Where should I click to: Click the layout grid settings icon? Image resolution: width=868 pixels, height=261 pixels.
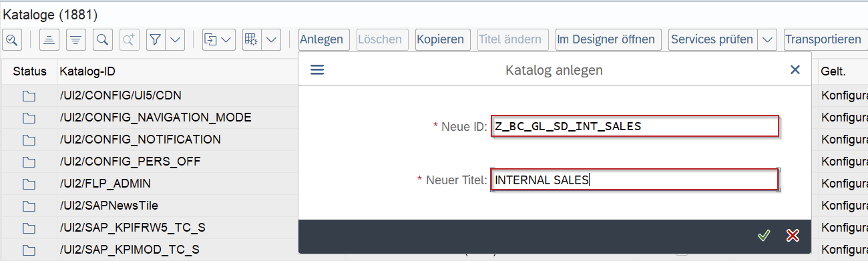click(x=251, y=39)
